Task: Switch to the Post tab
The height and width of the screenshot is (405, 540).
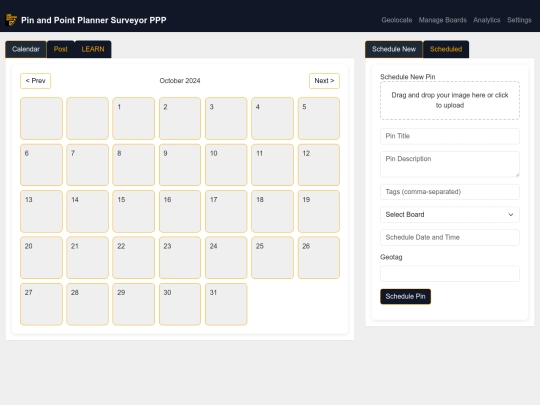Action: coord(61,49)
